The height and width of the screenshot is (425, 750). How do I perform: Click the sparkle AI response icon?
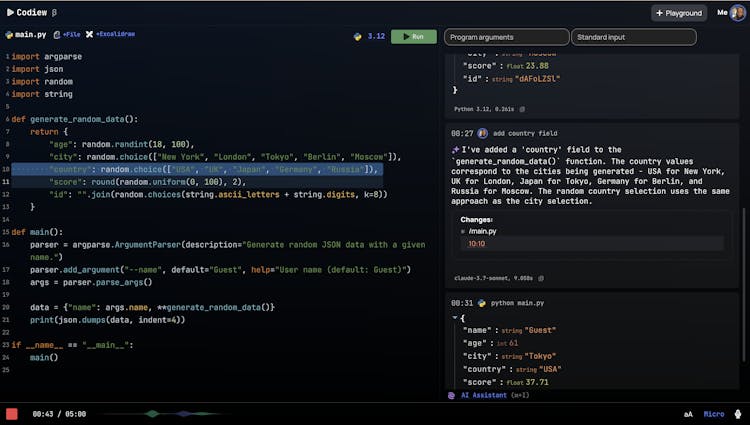click(x=455, y=150)
